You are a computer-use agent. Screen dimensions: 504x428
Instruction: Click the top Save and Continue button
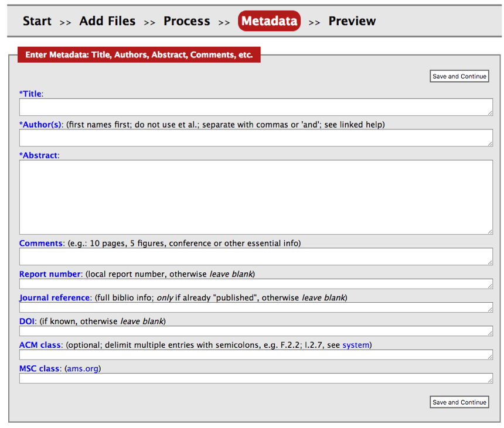click(459, 76)
